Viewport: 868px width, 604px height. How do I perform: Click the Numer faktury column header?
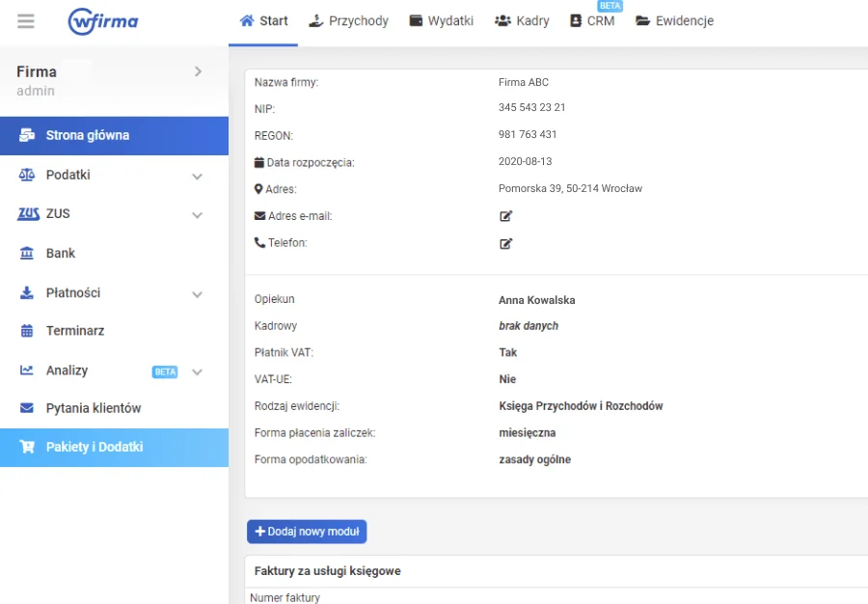pyautogui.click(x=285, y=598)
